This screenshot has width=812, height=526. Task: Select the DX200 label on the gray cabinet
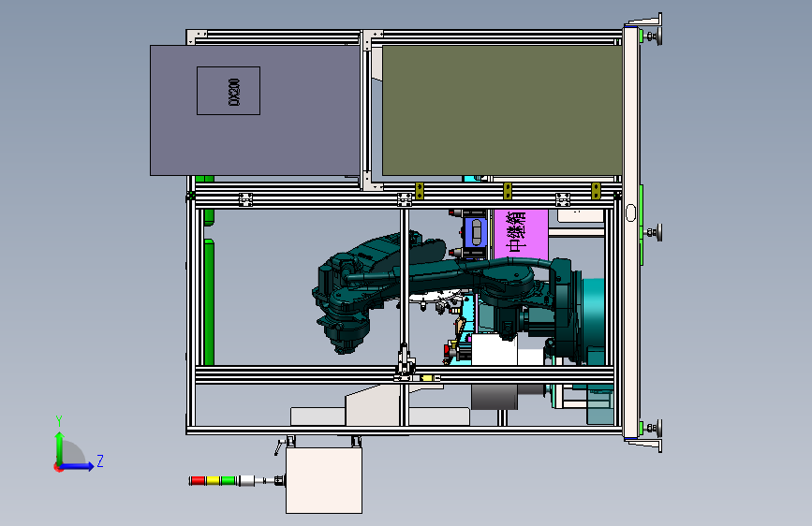(x=234, y=92)
